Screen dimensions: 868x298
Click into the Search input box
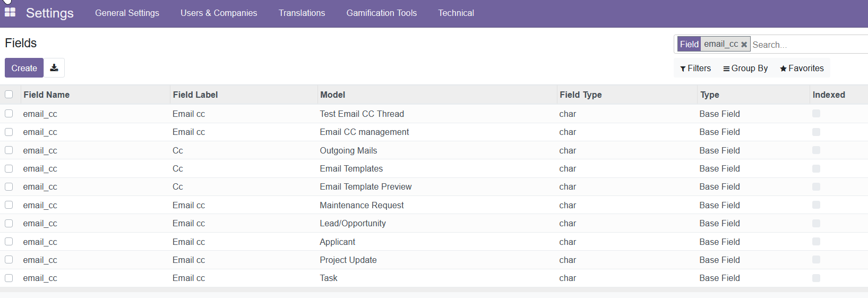pos(807,45)
